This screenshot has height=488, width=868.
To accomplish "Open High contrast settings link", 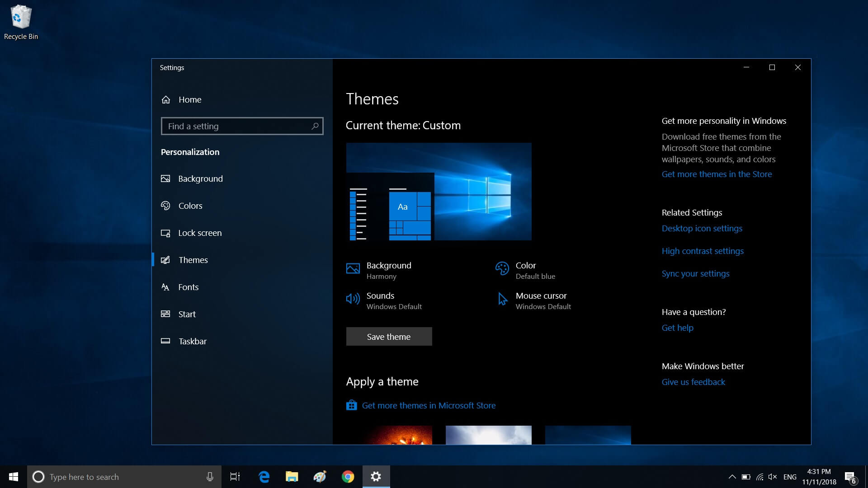I will coord(703,251).
